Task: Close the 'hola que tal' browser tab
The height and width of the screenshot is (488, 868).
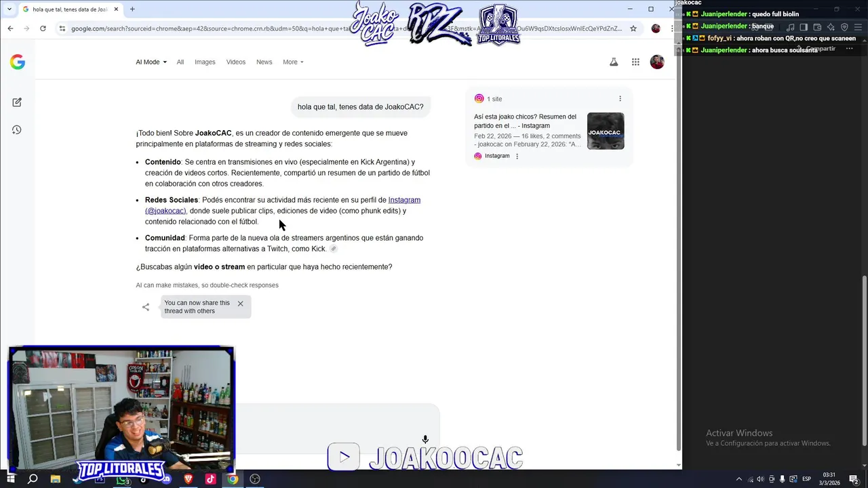Action: [x=117, y=9]
